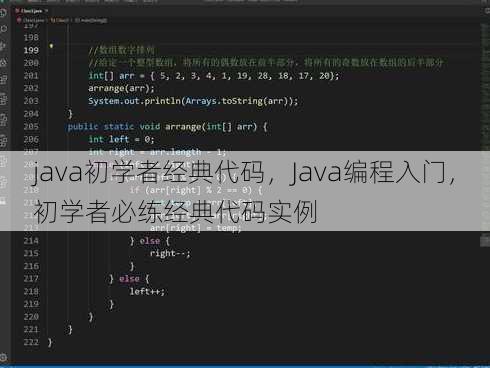
Task: Click the yellow lightbulb quick-fix icon on line 199
Action: click(51, 46)
